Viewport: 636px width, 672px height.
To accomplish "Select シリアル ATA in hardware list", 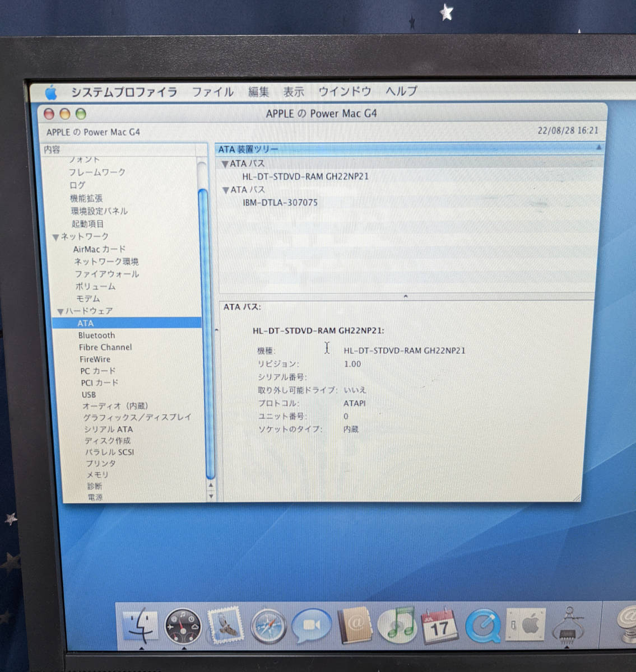I will (x=108, y=430).
